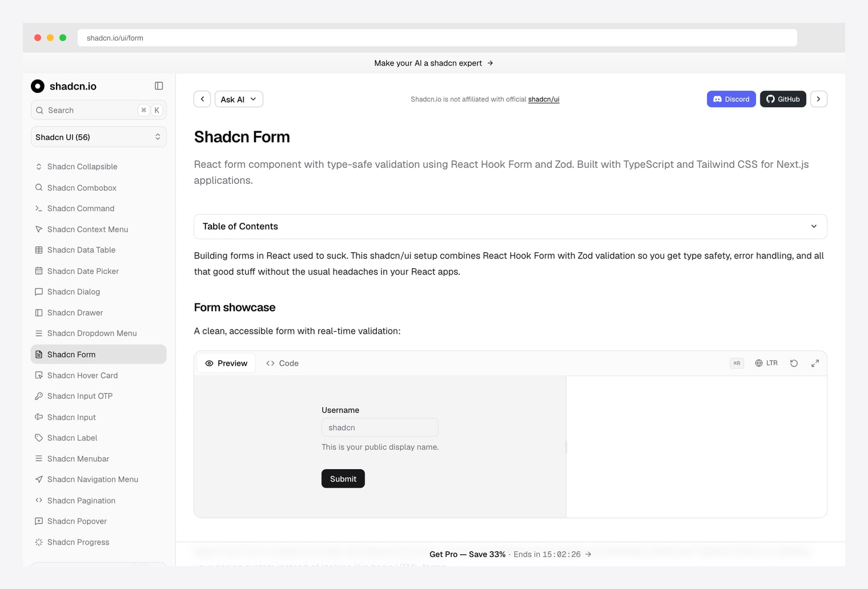Switch to the Code tab
868x589 pixels.
pyautogui.click(x=283, y=364)
